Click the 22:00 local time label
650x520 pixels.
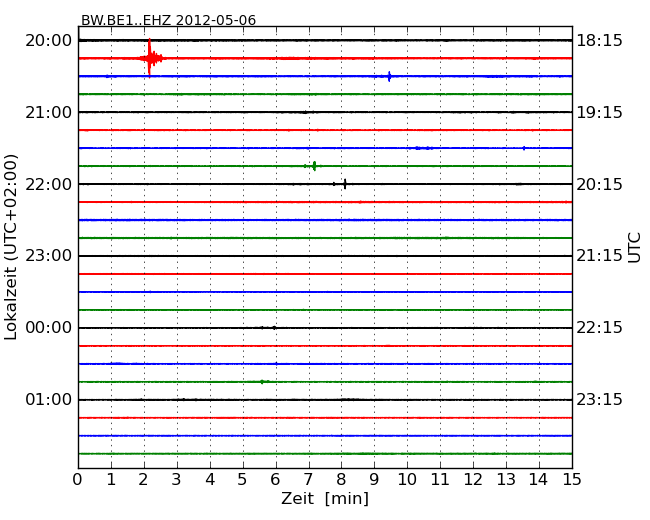coord(49,184)
